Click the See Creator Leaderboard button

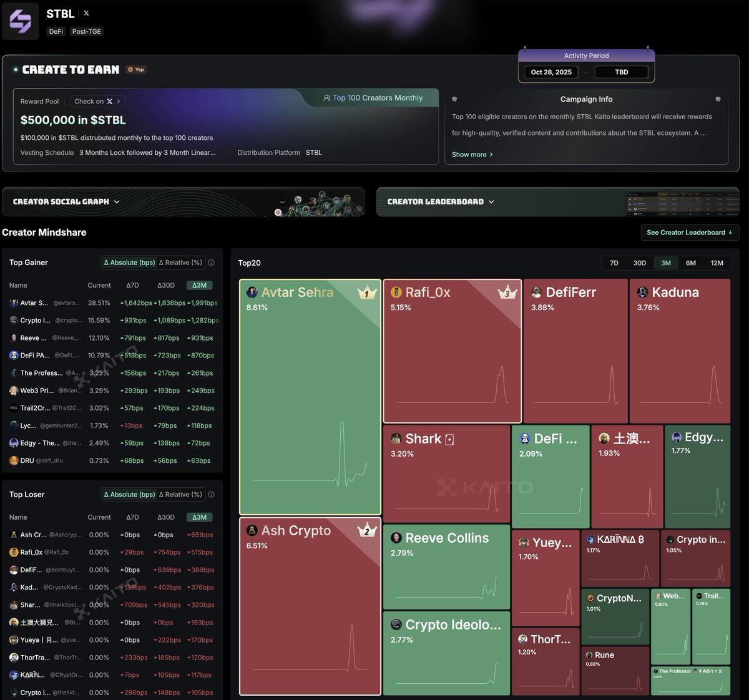(x=690, y=233)
